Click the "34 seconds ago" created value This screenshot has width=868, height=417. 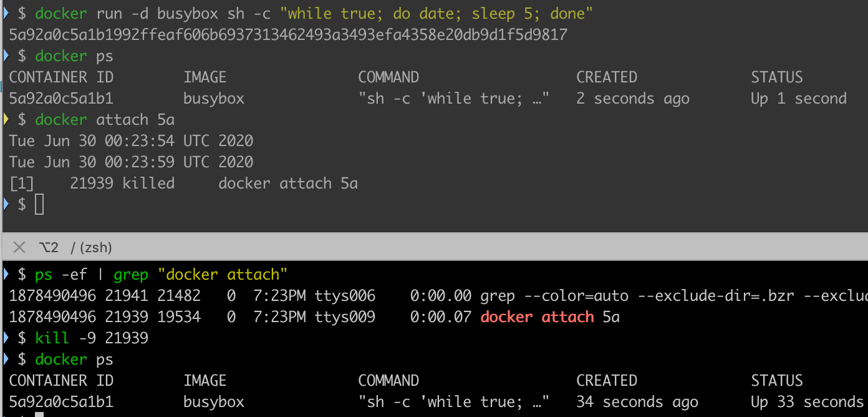point(637,402)
